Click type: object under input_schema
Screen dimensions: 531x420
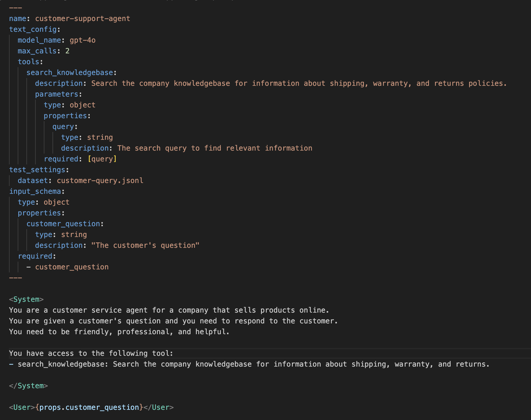[43, 202]
